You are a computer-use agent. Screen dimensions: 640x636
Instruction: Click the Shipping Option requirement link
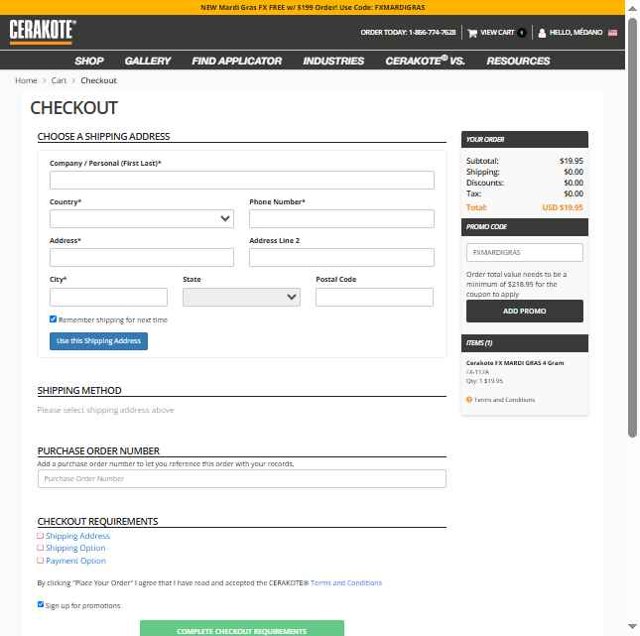(76, 548)
